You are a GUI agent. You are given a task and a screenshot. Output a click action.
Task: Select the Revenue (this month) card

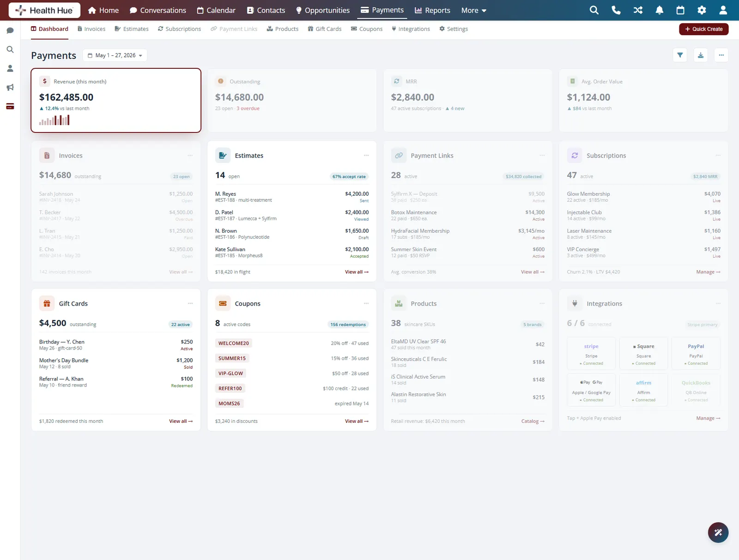tap(116, 100)
